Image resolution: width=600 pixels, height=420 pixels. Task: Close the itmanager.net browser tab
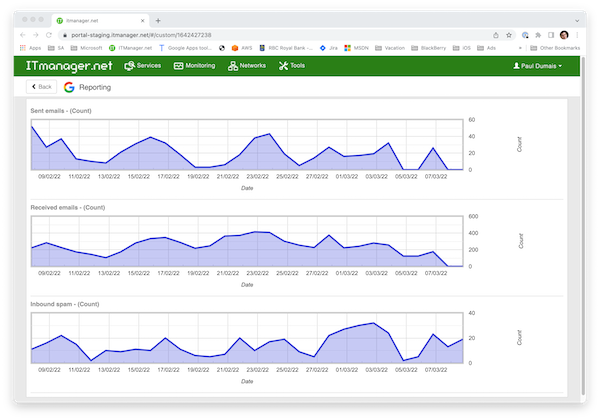(x=142, y=21)
